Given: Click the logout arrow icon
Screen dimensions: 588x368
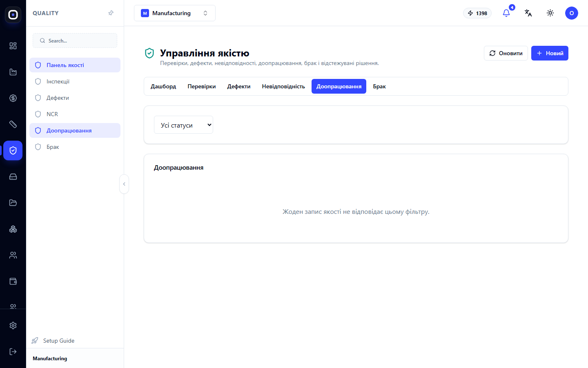Looking at the screenshot, I should [13, 352].
